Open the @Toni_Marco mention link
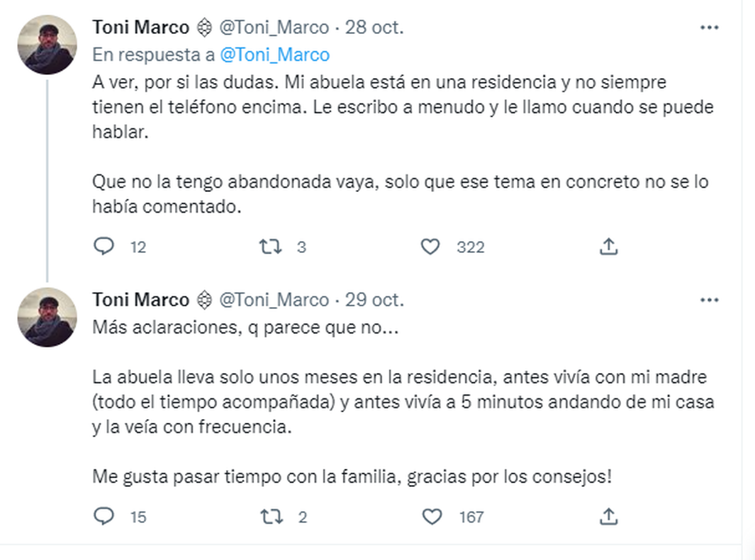Screen dimensions: 755x560 [x=274, y=55]
